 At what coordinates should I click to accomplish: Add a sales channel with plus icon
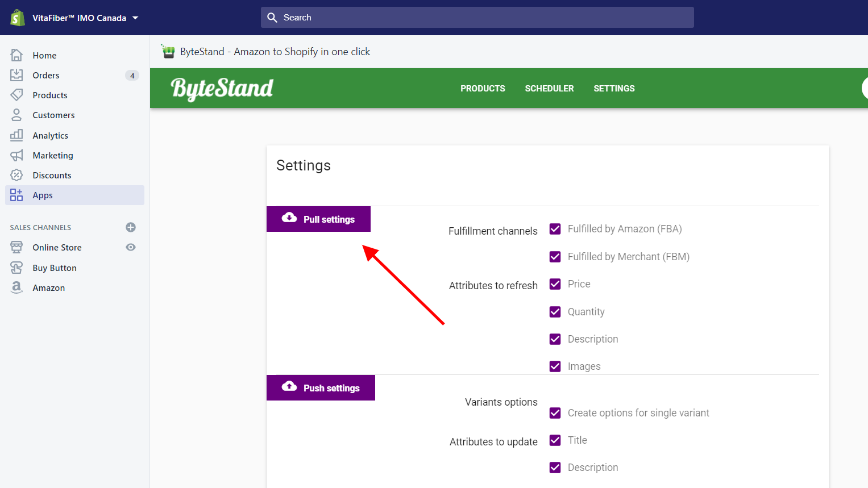click(x=131, y=227)
